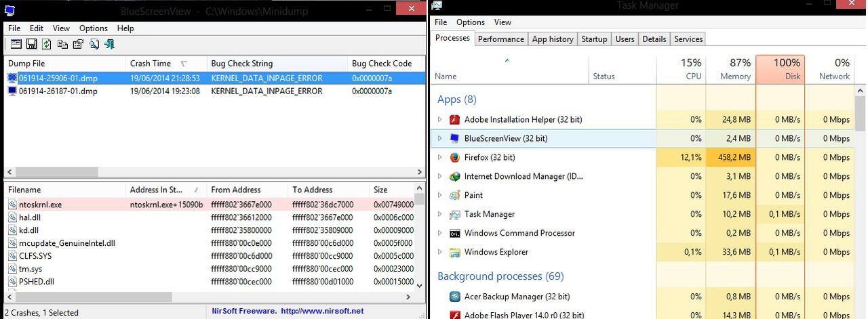This screenshot has height=319, width=868.
Task: Click the ntoskrnl.exe file icon
Action: point(13,205)
